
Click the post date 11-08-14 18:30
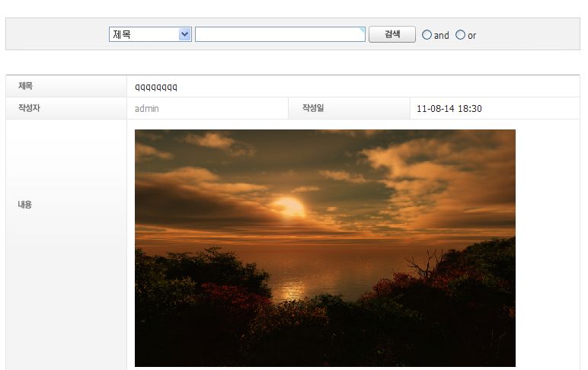tap(449, 109)
